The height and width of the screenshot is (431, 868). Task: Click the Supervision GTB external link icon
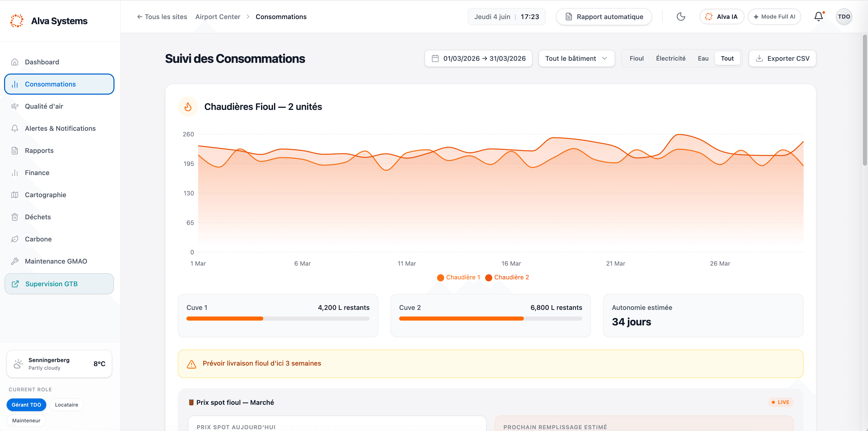tap(15, 284)
